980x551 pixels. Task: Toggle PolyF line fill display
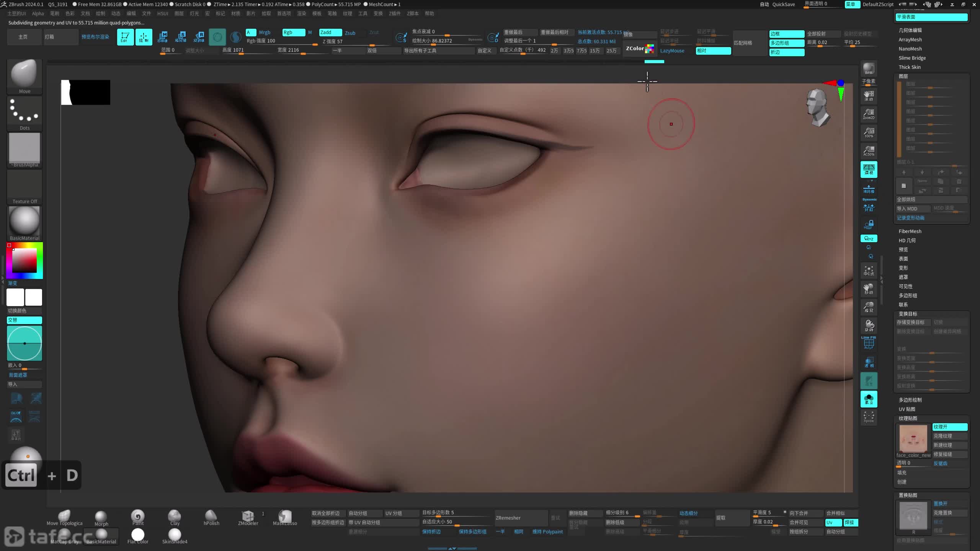869,343
